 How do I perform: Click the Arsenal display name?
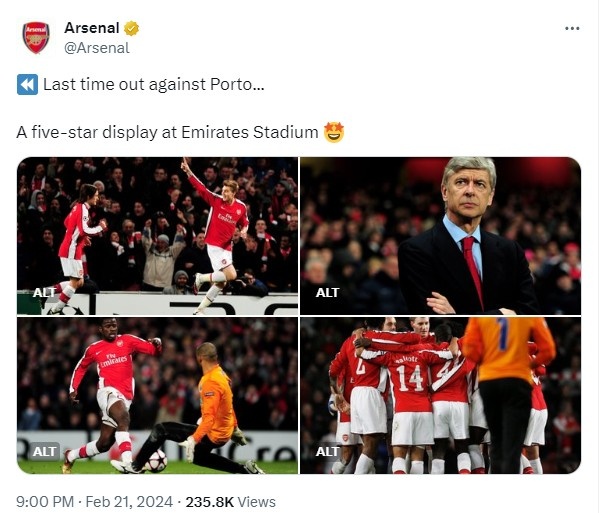tap(92, 27)
